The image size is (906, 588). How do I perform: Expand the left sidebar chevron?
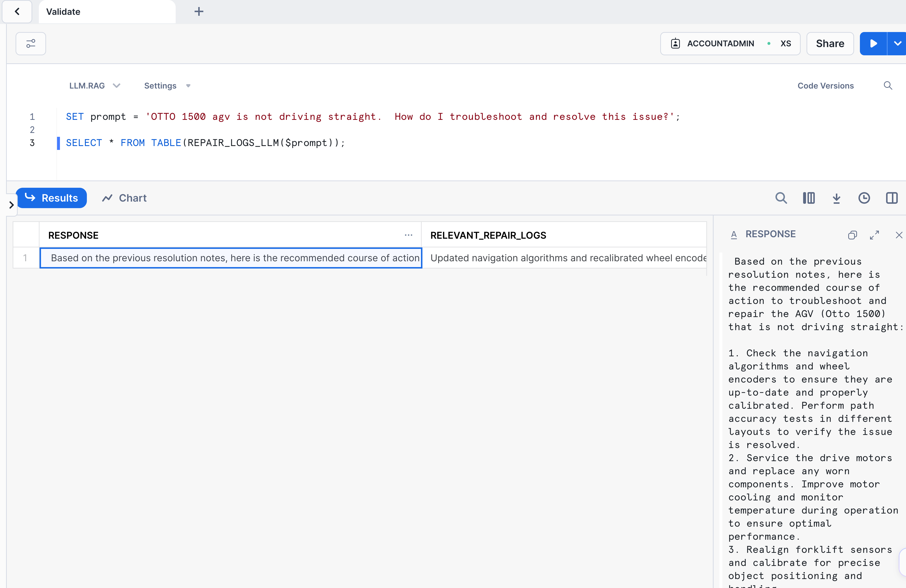pos(11,205)
